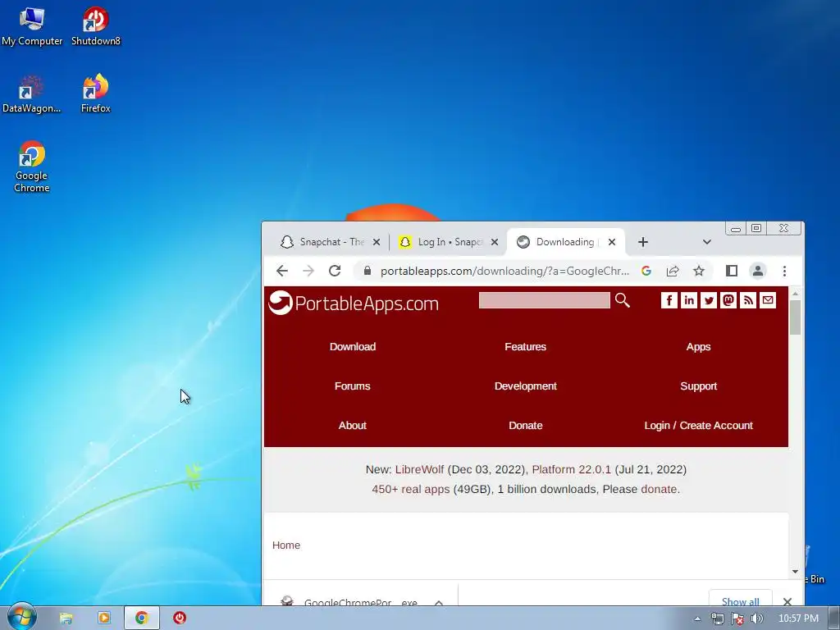Open My Computer desktop icon
Viewport: 840px width, 630px height.
pyautogui.click(x=32, y=27)
